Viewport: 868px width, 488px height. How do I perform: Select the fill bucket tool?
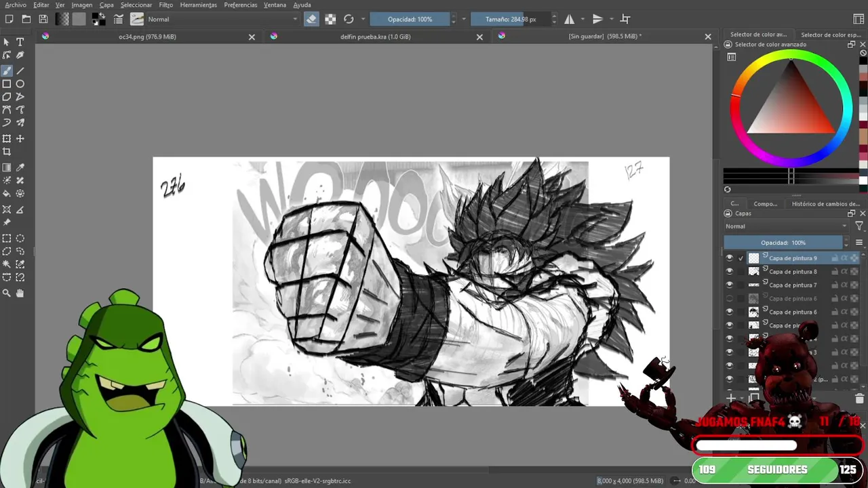7,193
